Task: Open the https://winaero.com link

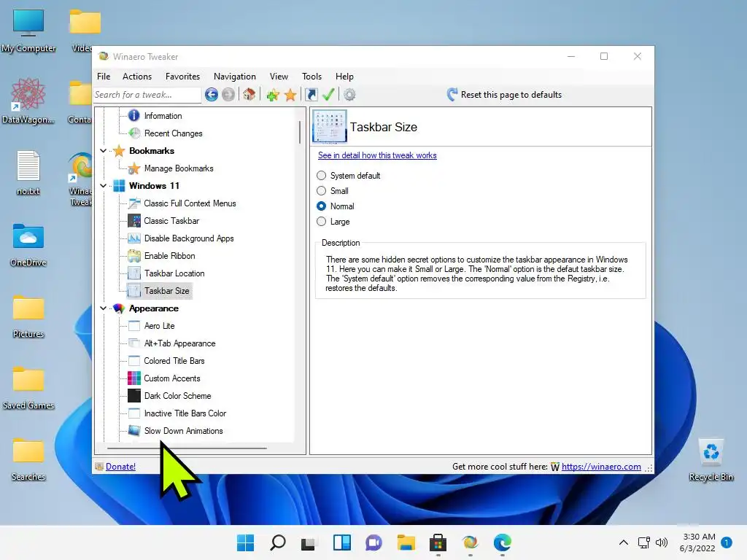Action: [x=601, y=467]
